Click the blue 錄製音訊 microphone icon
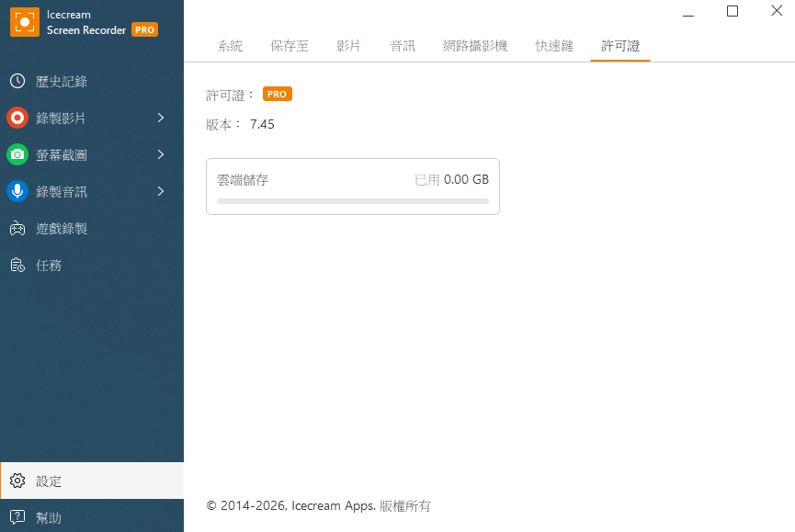795x532 pixels. (17, 191)
